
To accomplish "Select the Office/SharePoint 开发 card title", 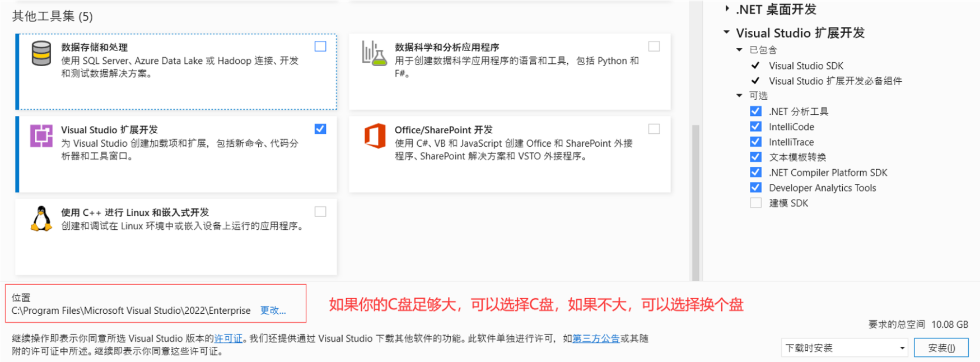I will pos(444,130).
